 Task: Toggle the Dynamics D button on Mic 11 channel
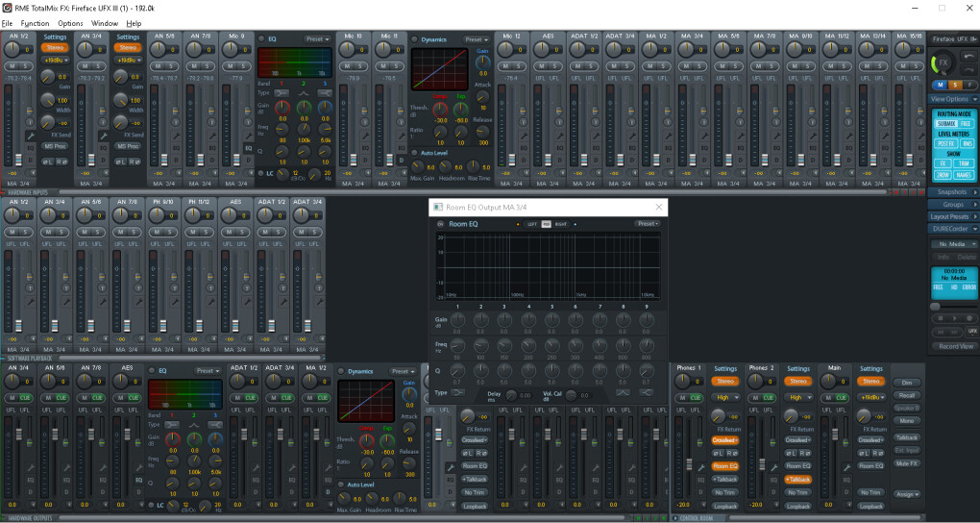tap(402, 161)
